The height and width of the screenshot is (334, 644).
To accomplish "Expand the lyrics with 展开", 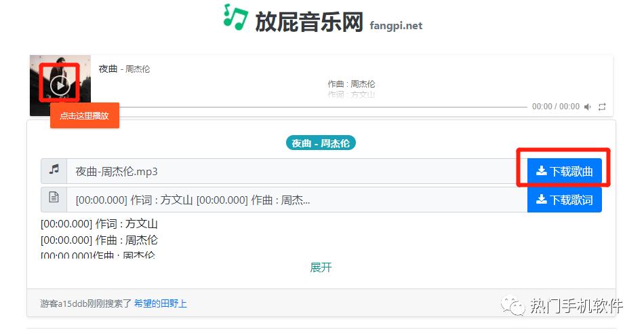I will tap(321, 267).
